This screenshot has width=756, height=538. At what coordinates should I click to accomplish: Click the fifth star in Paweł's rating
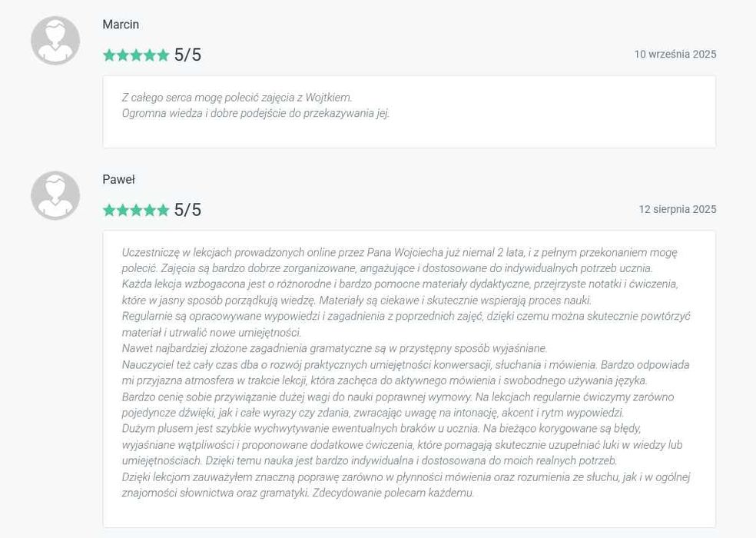click(x=163, y=211)
